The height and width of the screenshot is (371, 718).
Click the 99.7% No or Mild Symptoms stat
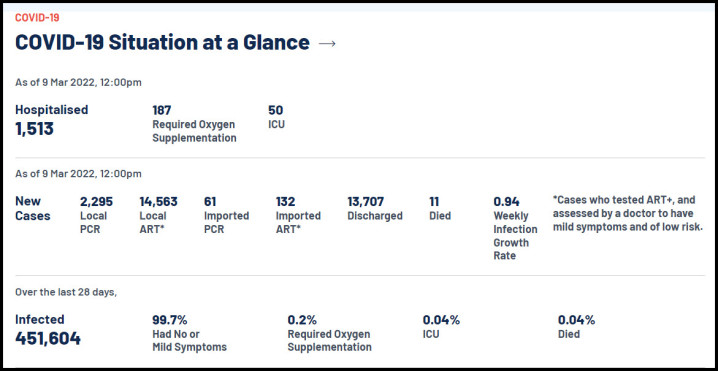point(189,333)
